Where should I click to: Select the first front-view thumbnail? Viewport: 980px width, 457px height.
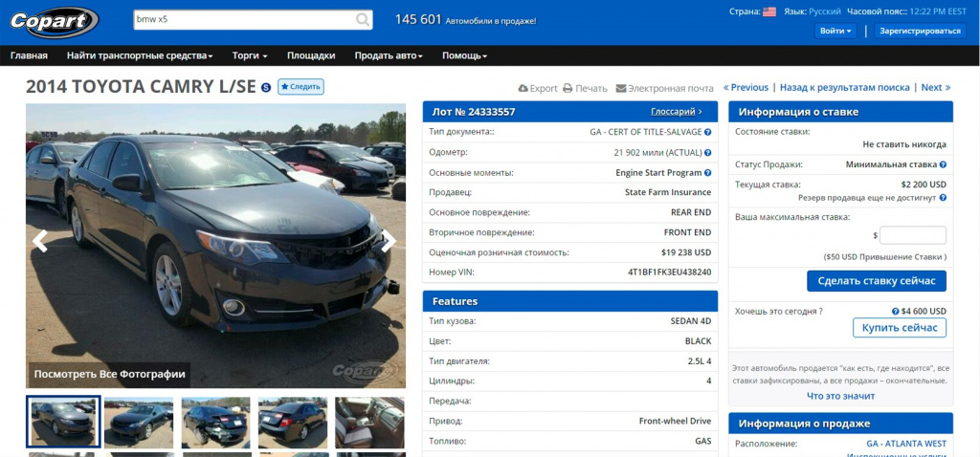point(63,422)
